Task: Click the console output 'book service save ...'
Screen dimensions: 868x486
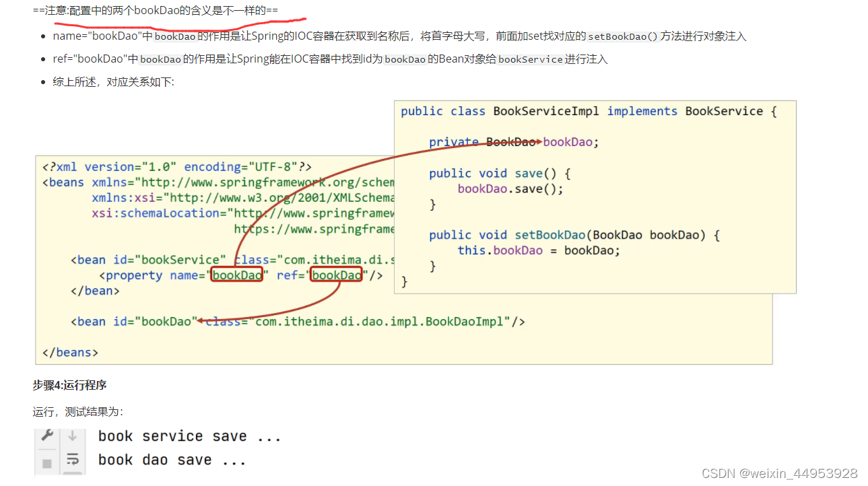Action: pyautogui.click(x=189, y=436)
